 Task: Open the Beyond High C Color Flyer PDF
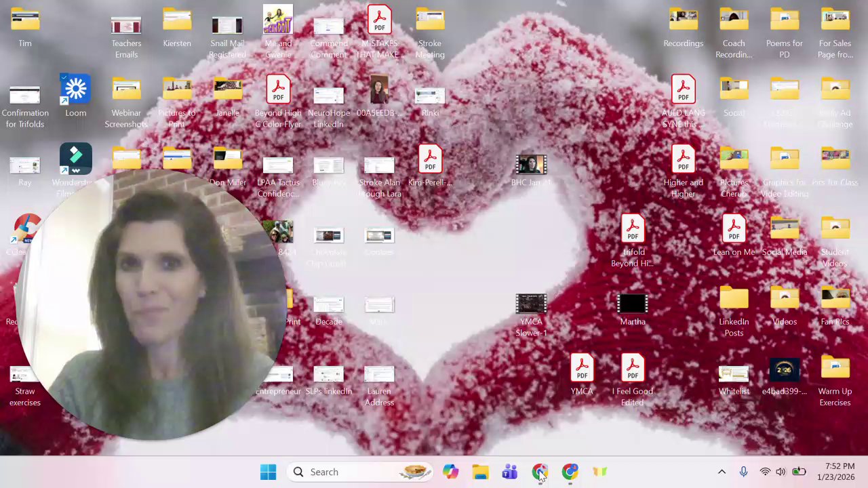(x=278, y=102)
